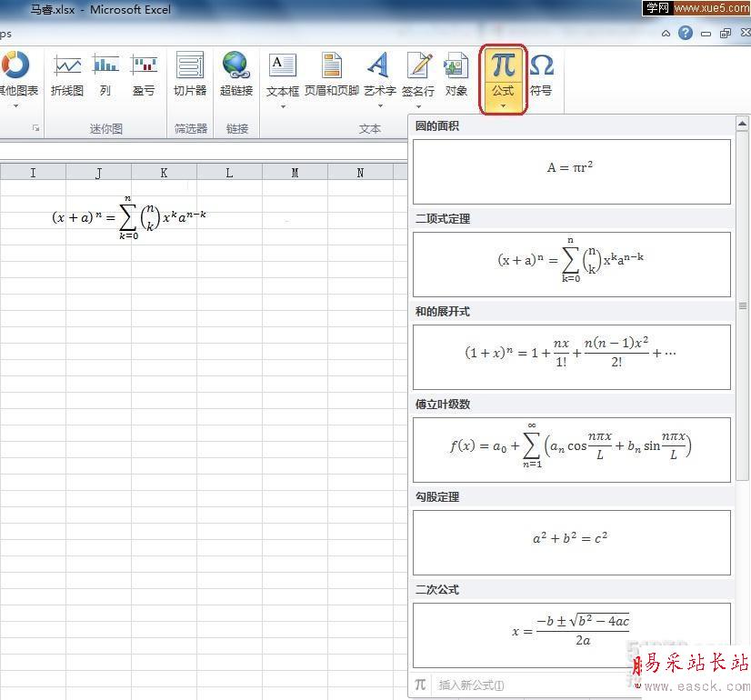Screen dimensions: 751x700
Task: Insert the Area of Circle equation
Action: 571,172
